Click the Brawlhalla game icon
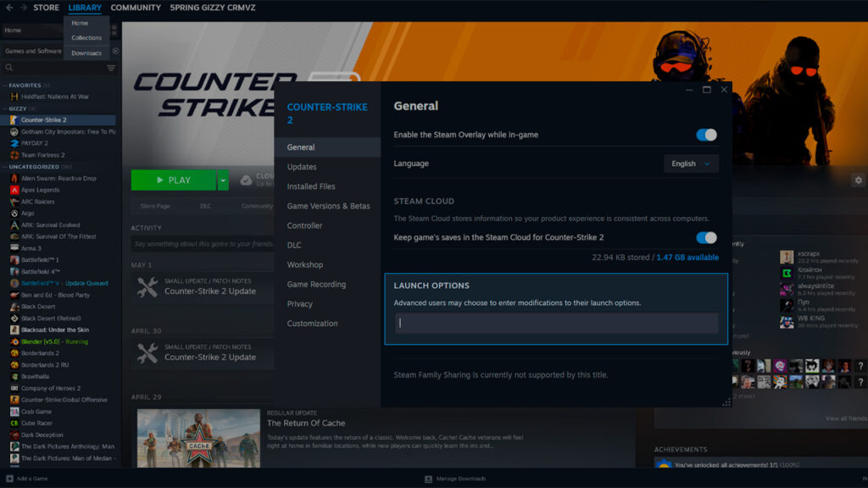Screen dimensions: 868x488 tap(14, 376)
